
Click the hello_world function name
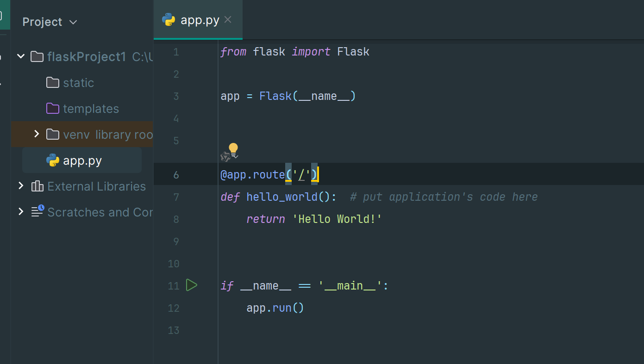tap(281, 197)
